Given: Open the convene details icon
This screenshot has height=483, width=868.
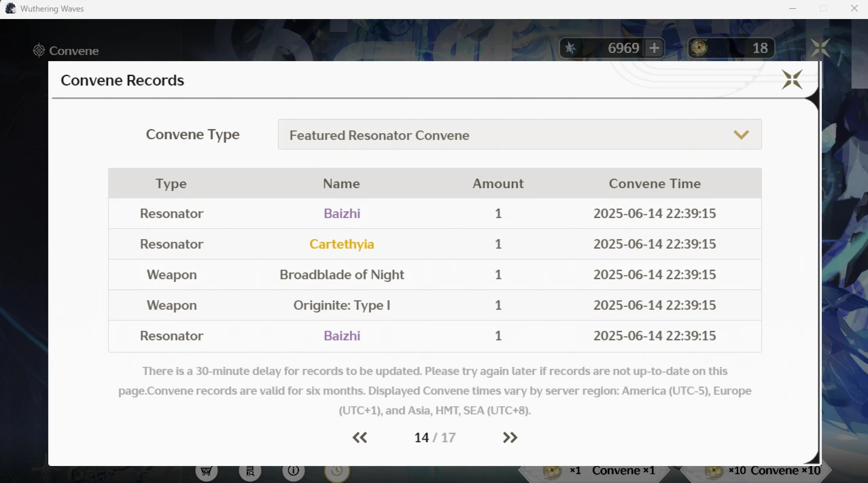Looking at the screenshot, I should 250,471.
